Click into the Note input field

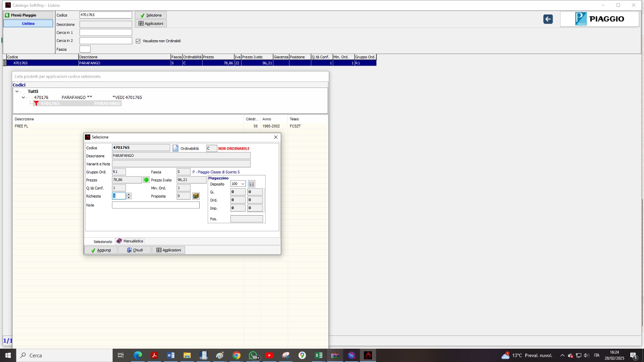pyautogui.click(x=155, y=205)
